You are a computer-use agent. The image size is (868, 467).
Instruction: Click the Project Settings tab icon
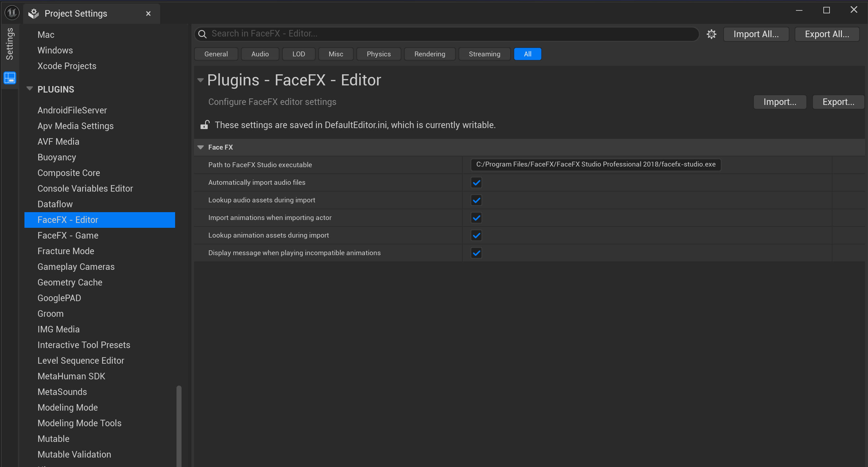tap(34, 13)
